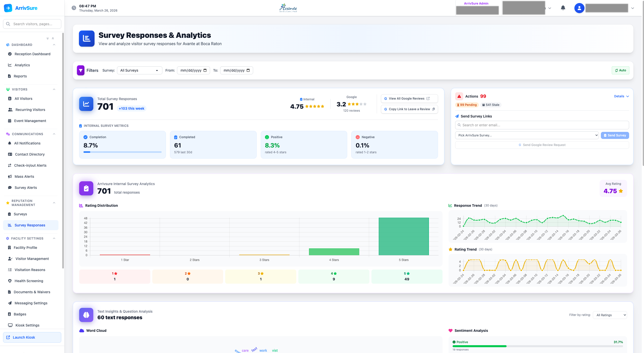Click the user avatar icon
The width and height of the screenshot is (644, 353).
(x=579, y=8)
